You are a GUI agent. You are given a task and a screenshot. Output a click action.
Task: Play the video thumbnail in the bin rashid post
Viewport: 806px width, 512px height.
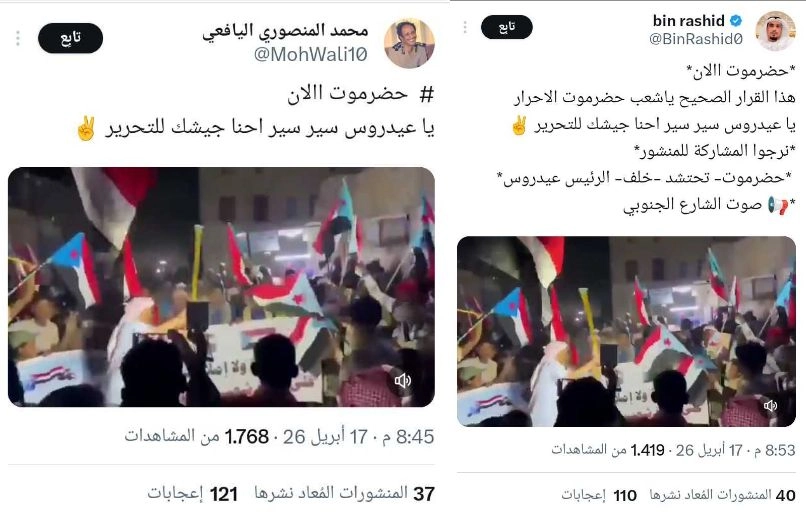(626, 331)
